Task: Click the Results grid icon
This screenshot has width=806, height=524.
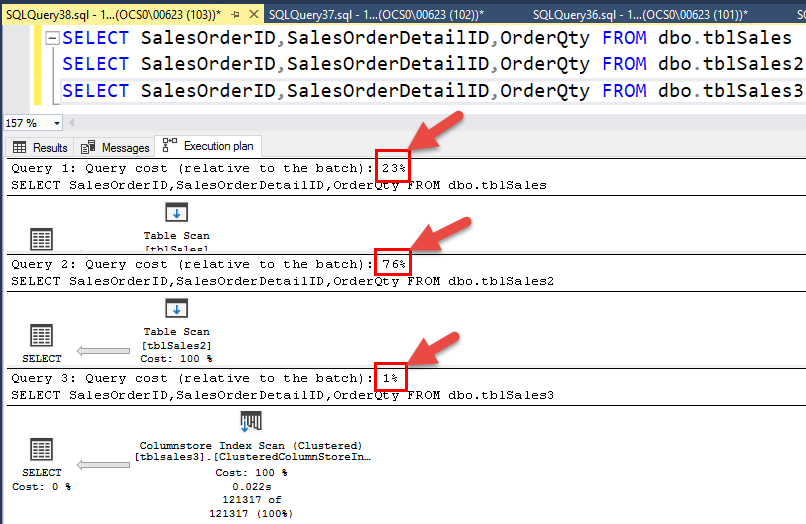Action: [x=20, y=148]
